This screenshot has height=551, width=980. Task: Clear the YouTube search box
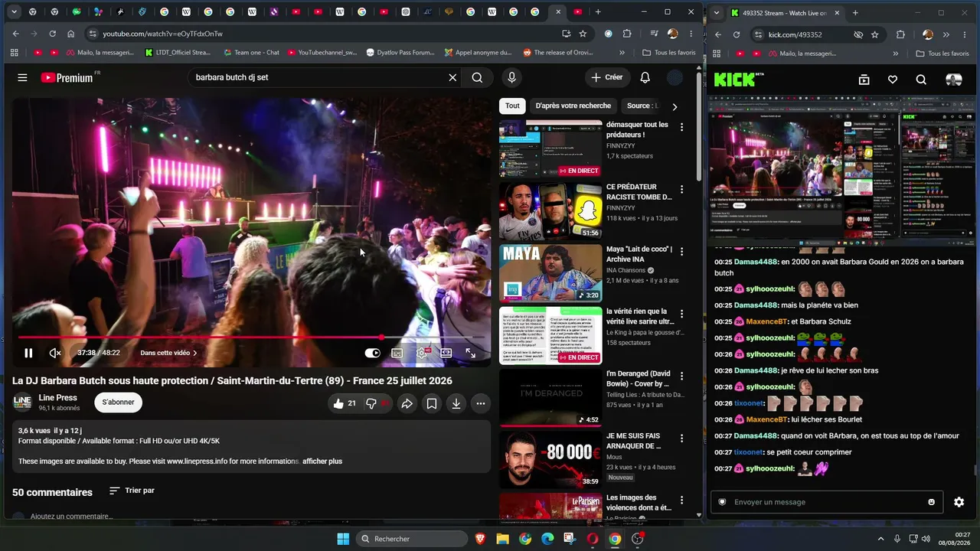[452, 77]
